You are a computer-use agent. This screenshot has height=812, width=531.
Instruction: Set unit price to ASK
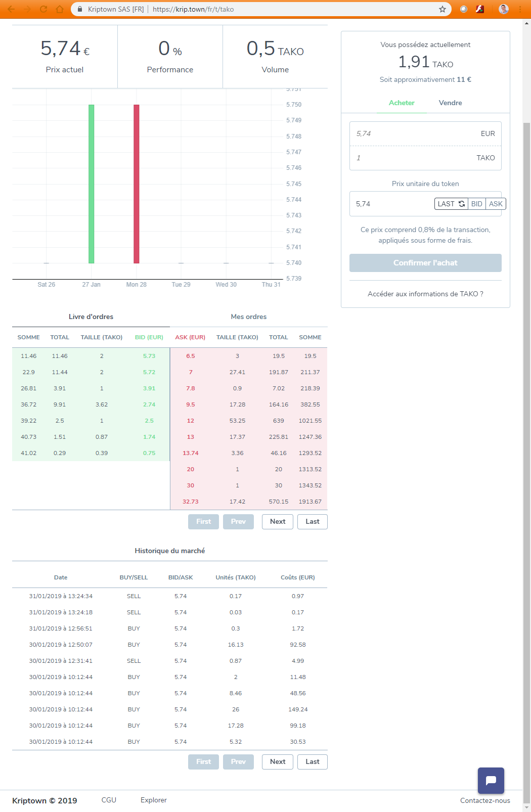[496, 204]
